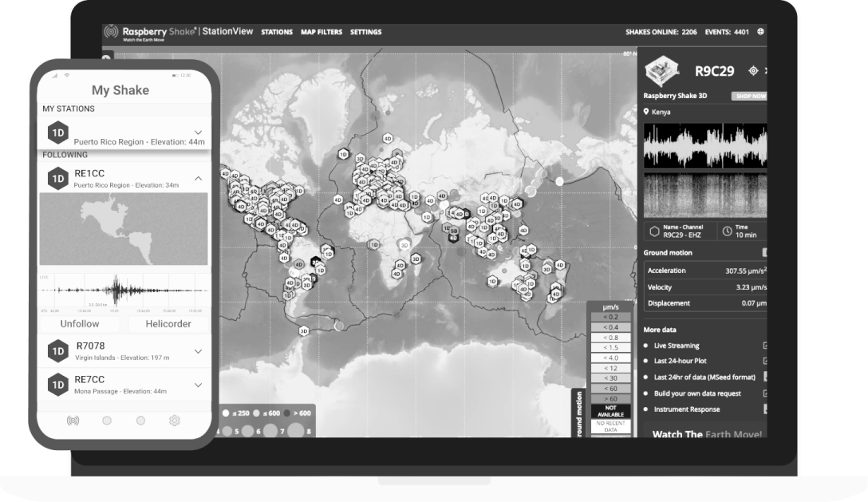Open the globe language icon in header
The image size is (868, 502).
(760, 32)
